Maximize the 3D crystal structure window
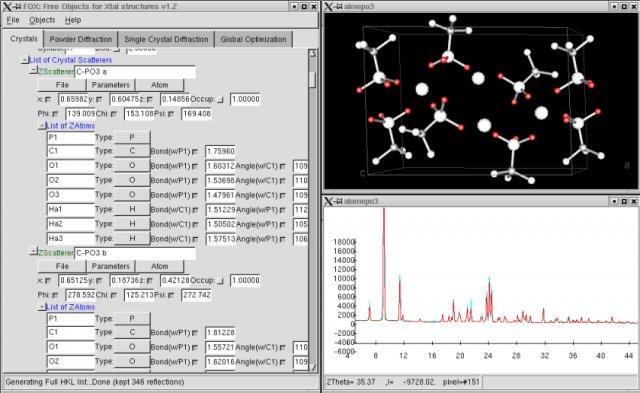 [x=624, y=7]
